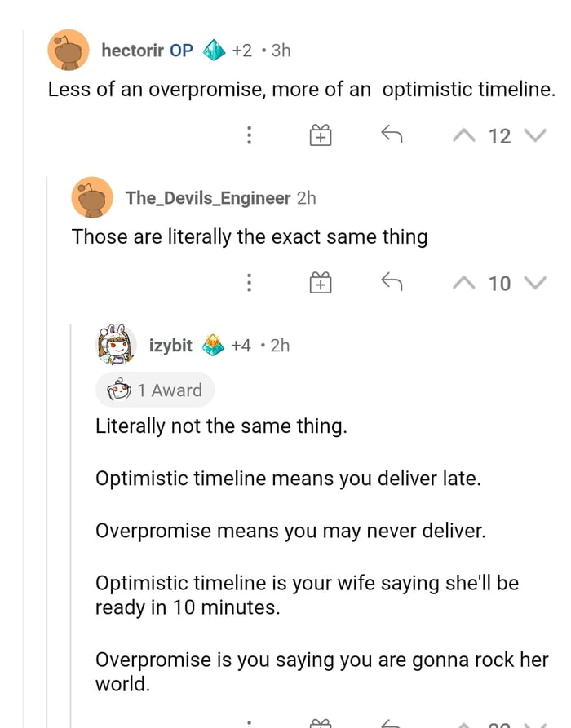The height and width of the screenshot is (728, 571).
Task: Tap the reply arrow on The_Devils_Engineer's comment
Action: [x=391, y=283]
